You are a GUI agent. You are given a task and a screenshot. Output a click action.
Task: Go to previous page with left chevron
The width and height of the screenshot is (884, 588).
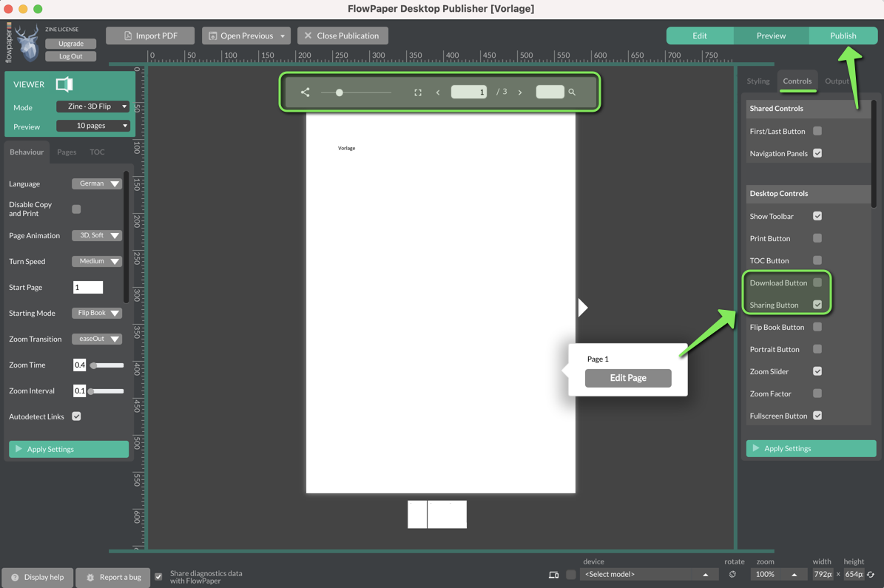[x=438, y=92]
